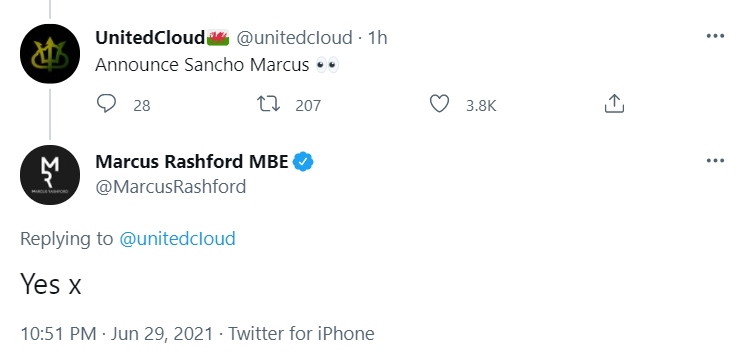
Task: View the 3.8K likes count
Action: pos(481,105)
